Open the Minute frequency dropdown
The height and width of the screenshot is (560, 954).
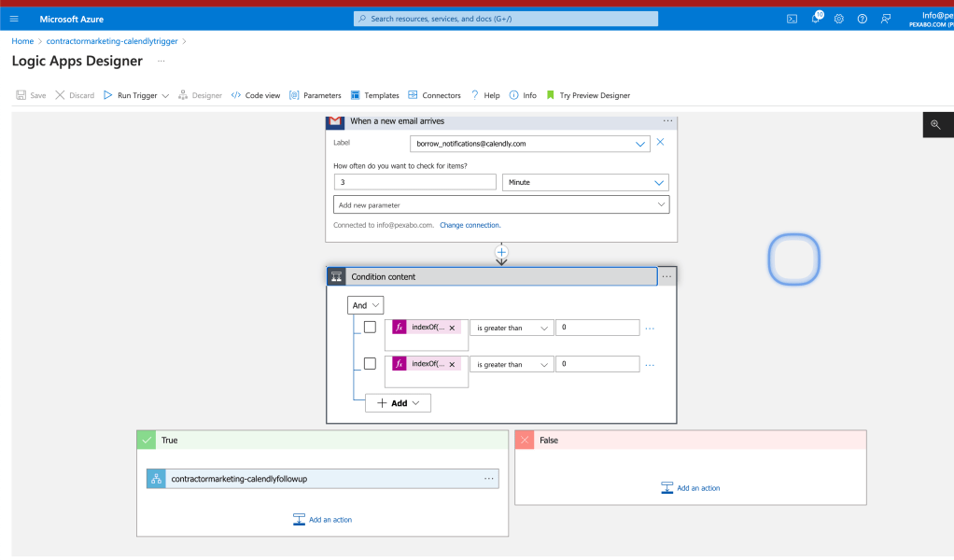pyautogui.click(x=585, y=182)
